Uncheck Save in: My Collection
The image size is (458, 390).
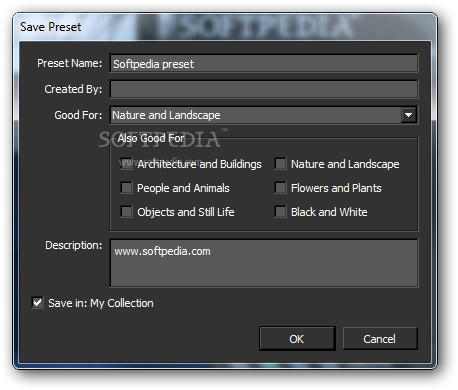(37, 303)
